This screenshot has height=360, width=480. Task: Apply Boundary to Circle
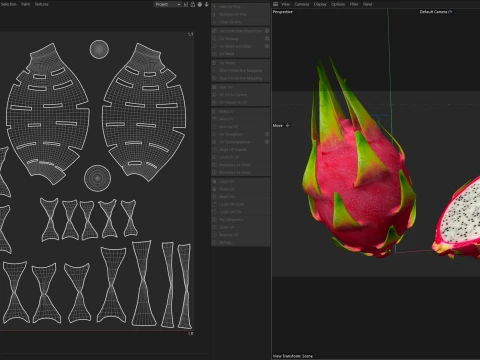240,165
